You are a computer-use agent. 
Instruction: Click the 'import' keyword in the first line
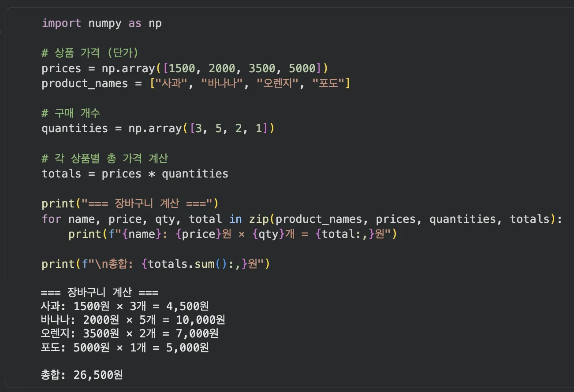pos(61,23)
